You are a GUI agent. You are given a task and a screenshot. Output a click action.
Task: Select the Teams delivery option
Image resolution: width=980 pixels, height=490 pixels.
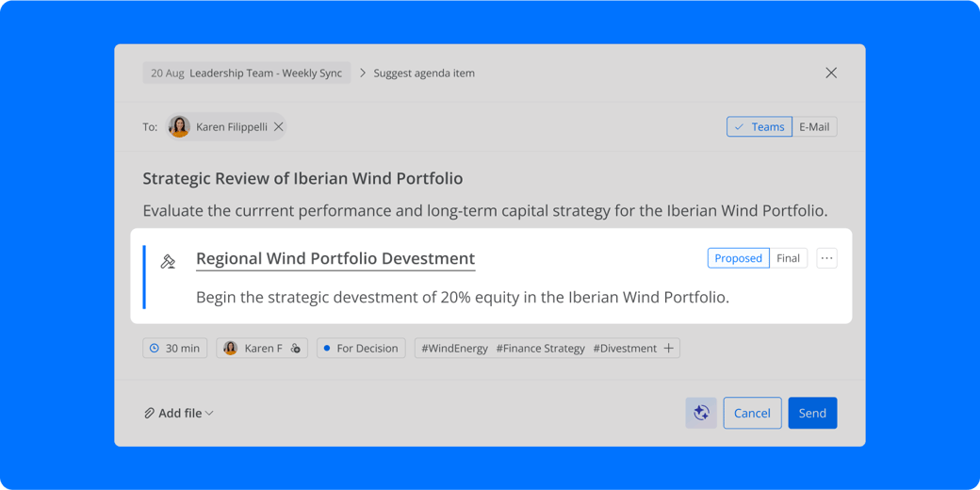[759, 127]
